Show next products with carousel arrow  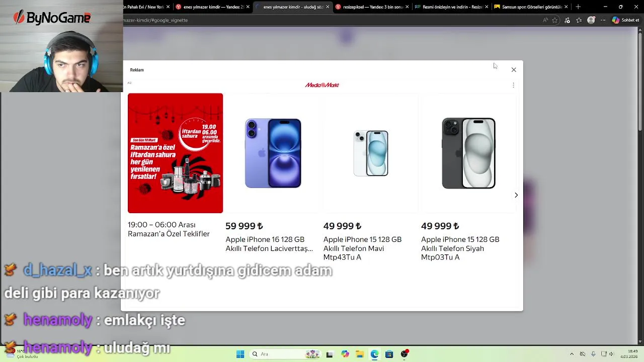[x=516, y=195]
